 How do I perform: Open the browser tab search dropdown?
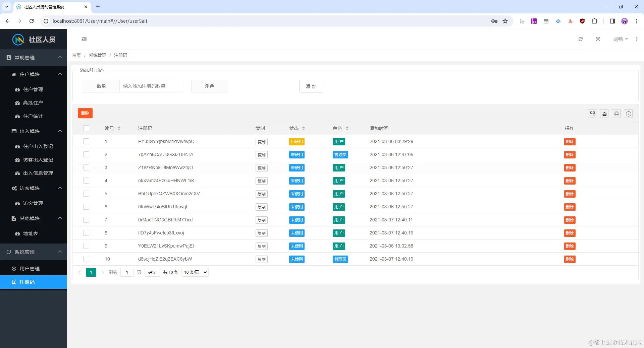6,7
